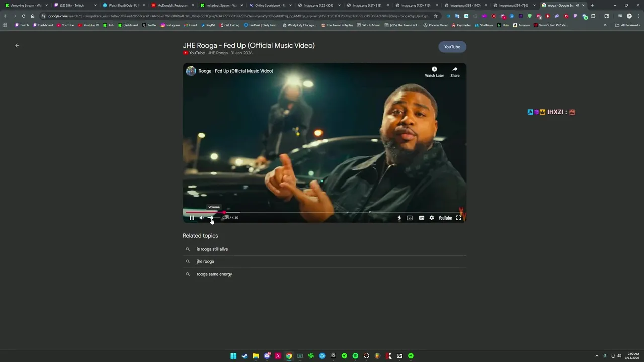Mute the video with the speaker icon
This screenshot has height=362, width=644.
tap(202, 218)
